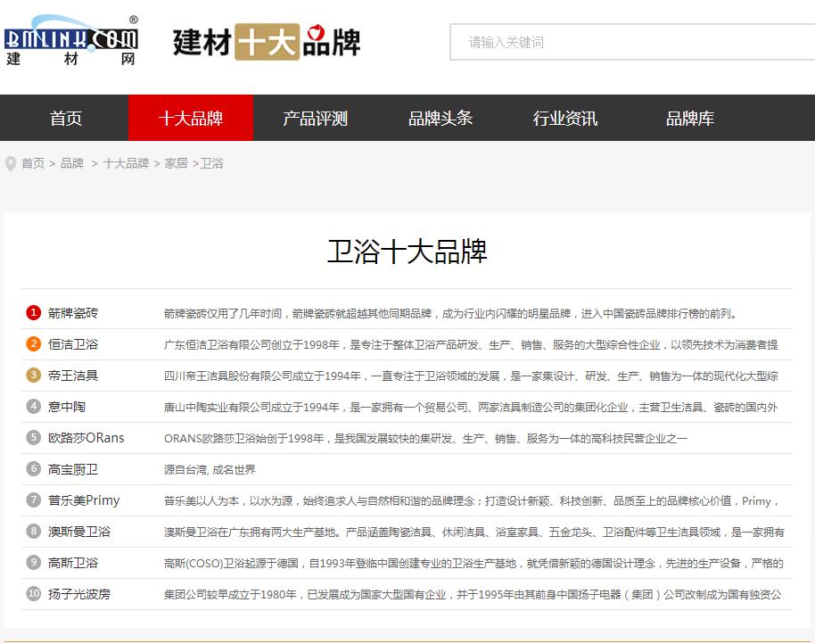Image resolution: width=815 pixels, height=644 pixels.
Task: Click the 请输入关键词 search input field
Action: (624, 41)
